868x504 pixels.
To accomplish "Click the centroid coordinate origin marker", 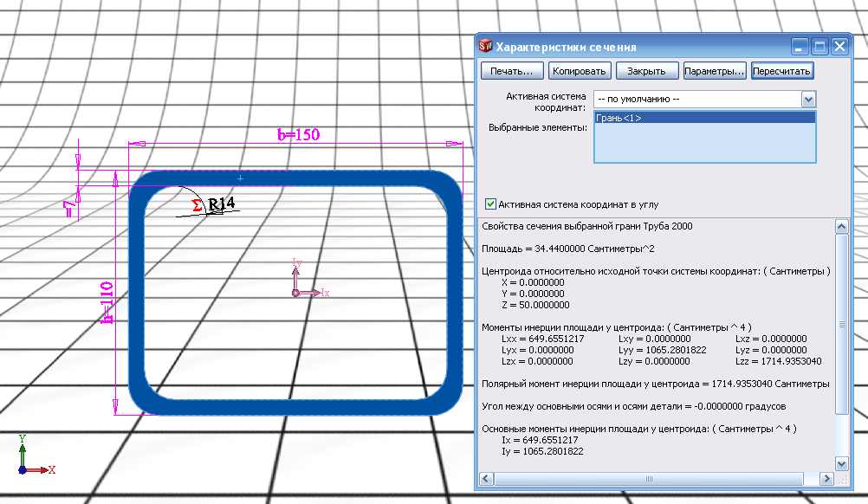I will (296, 293).
